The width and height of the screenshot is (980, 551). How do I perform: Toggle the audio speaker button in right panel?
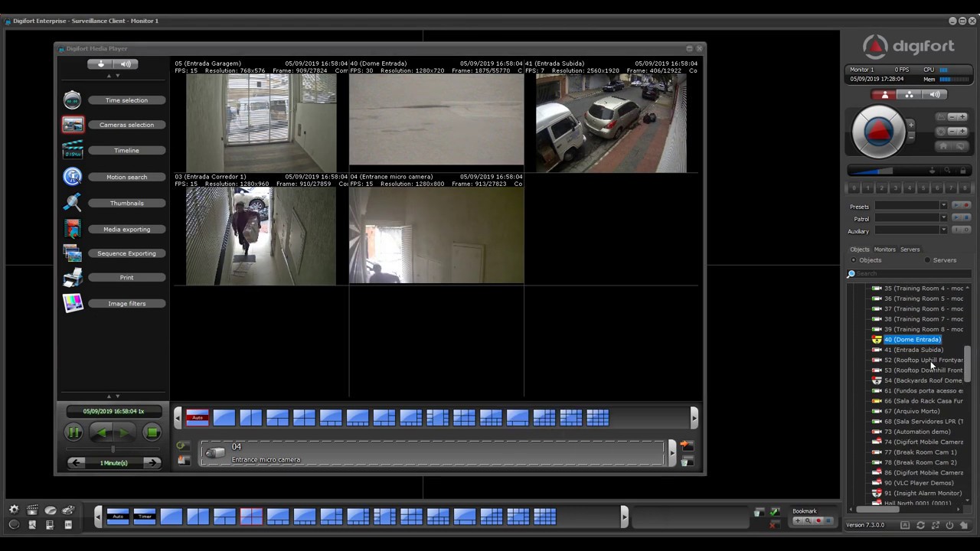935,95
